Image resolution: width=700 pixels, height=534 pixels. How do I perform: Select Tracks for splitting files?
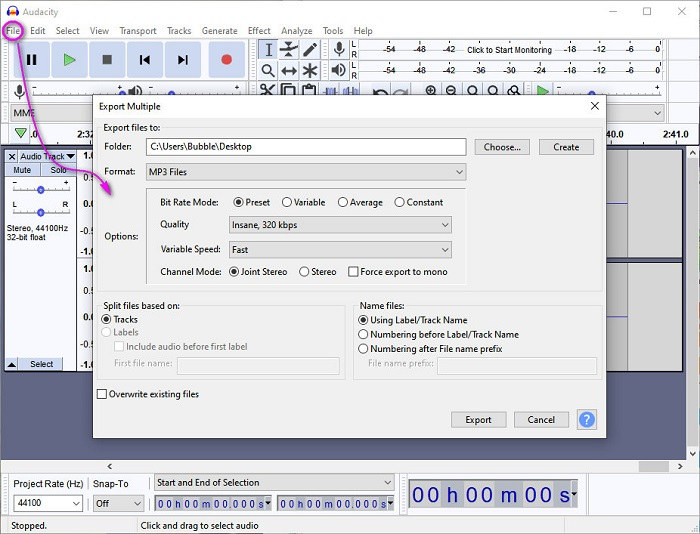point(120,319)
